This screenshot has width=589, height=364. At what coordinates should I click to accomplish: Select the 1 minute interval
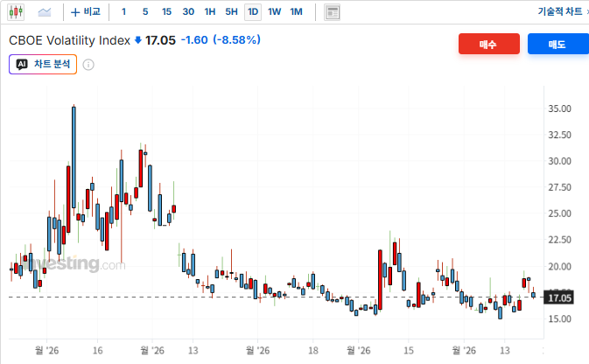123,12
